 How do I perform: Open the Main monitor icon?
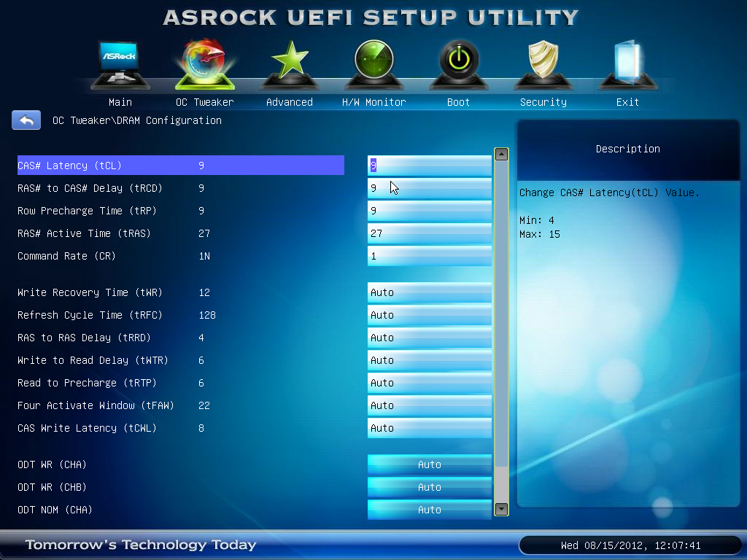(x=120, y=65)
